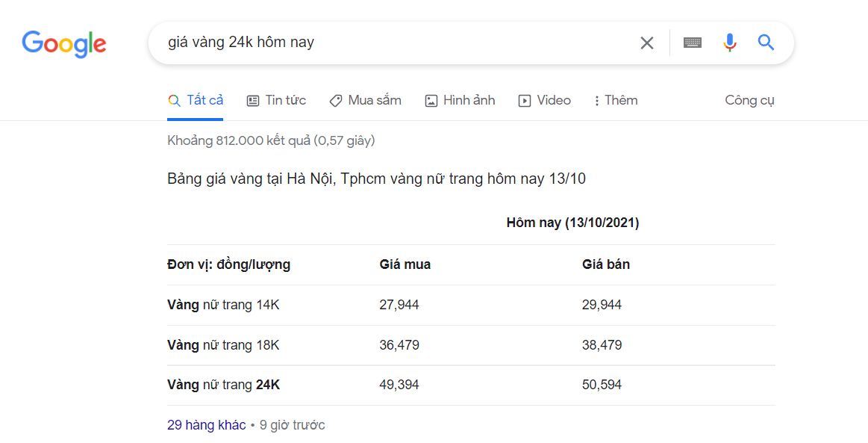The height and width of the screenshot is (443, 868).
Task: Switch to the Tin tức tab
Action: 276,100
